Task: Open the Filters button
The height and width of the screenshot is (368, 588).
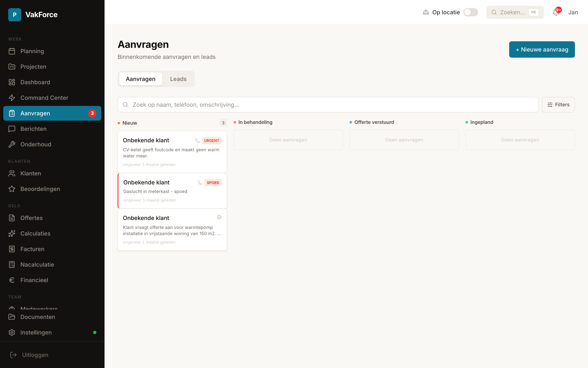Action: [x=558, y=105]
